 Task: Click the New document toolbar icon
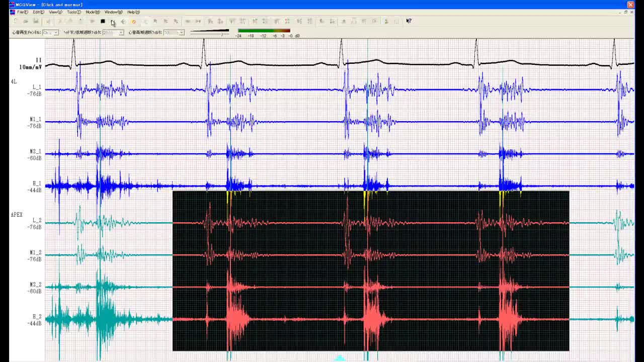(15, 21)
